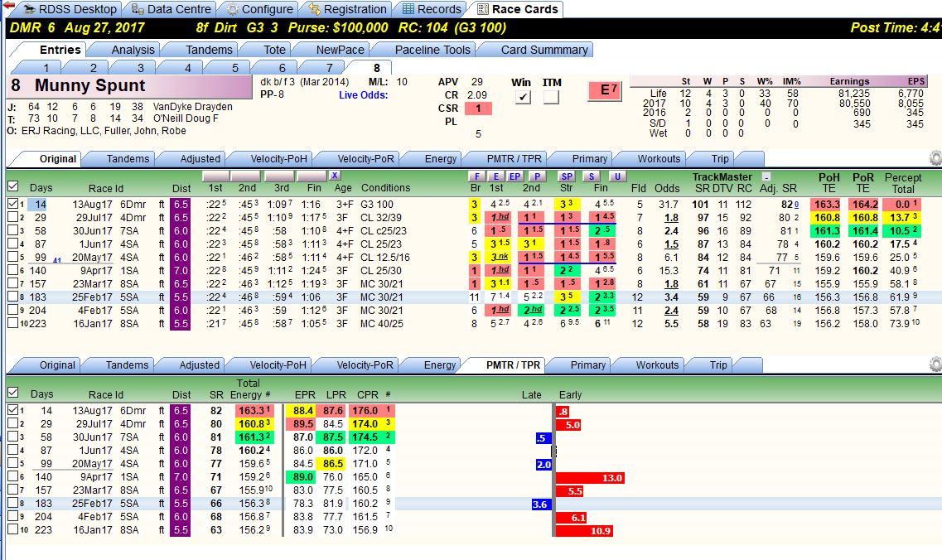Click the red CSR value box showing 1
Viewport: 942px width, 560px height.
coord(478,109)
